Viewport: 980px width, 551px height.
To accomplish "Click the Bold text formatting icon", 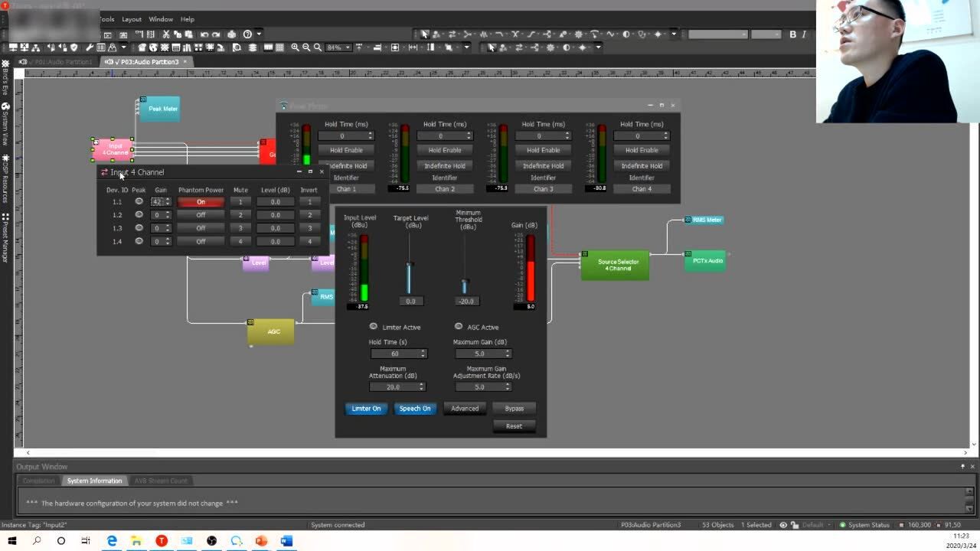I will tap(792, 34).
